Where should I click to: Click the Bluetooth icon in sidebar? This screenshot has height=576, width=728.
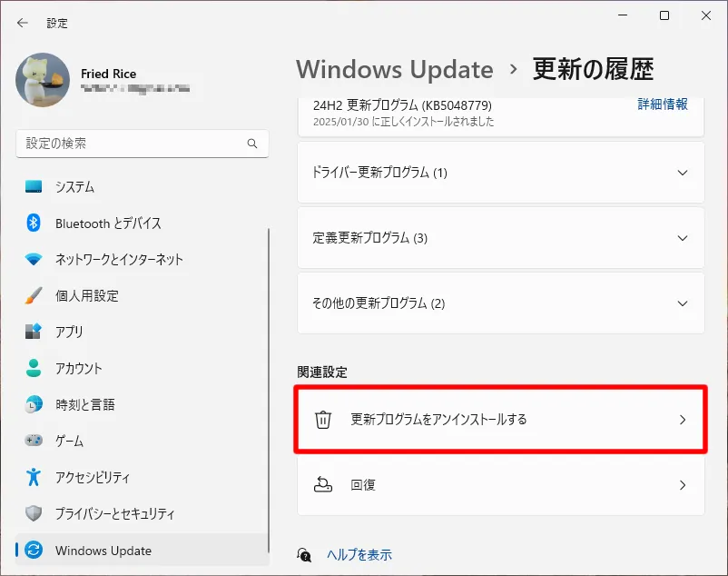(x=34, y=223)
